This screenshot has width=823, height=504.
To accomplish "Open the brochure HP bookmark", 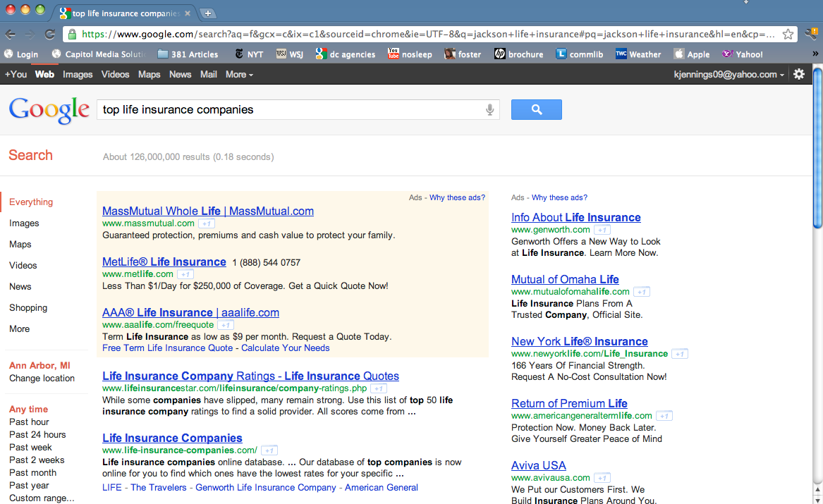I will point(518,54).
